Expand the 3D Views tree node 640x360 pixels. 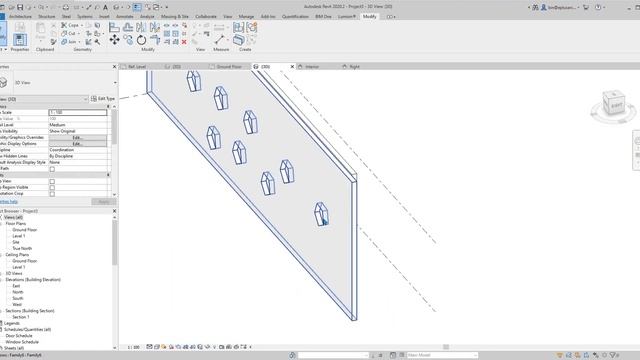click(x=2, y=273)
